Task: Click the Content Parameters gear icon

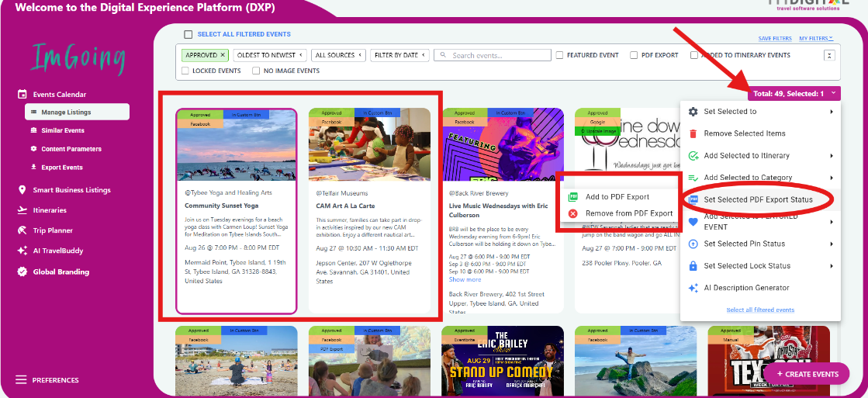Action: [34, 148]
